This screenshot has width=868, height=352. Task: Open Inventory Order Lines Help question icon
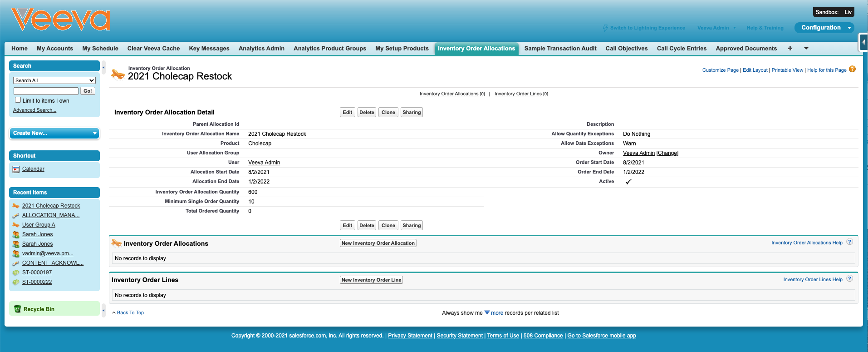point(850,279)
